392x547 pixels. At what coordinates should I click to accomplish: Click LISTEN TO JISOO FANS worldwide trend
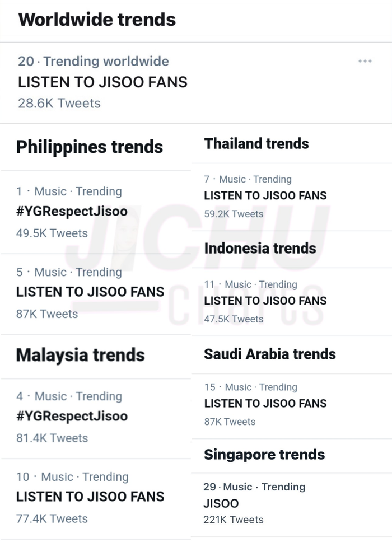pyautogui.click(x=103, y=82)
